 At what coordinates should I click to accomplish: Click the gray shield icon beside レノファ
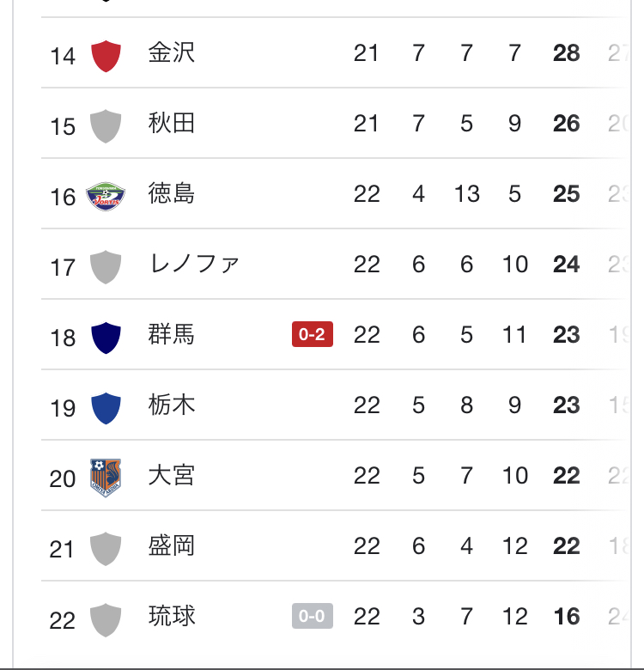(106, 266)
